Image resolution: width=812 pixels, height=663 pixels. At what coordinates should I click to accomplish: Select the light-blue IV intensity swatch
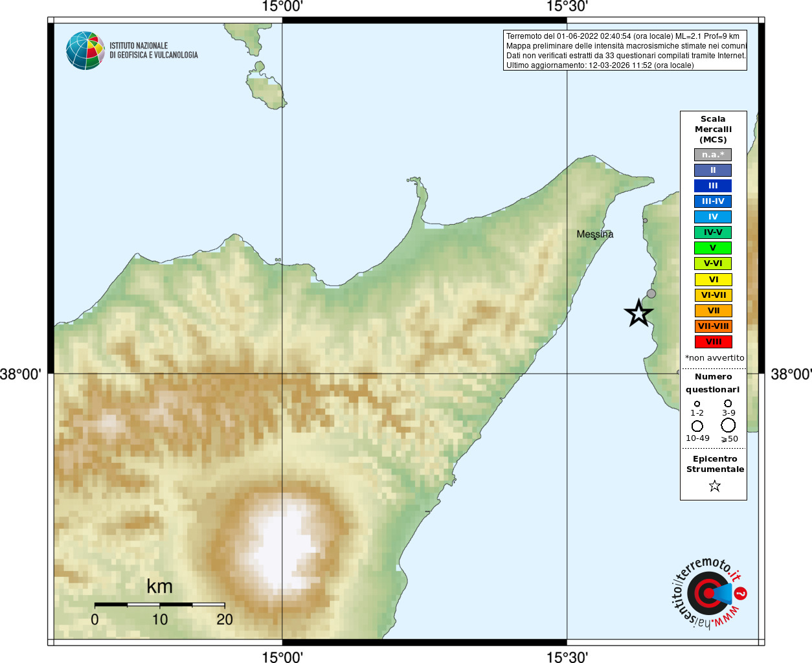(713, 217)
